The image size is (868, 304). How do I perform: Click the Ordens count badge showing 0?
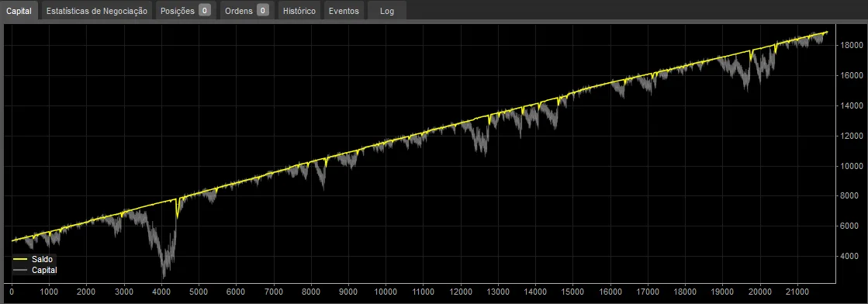(x=263, y=11)
